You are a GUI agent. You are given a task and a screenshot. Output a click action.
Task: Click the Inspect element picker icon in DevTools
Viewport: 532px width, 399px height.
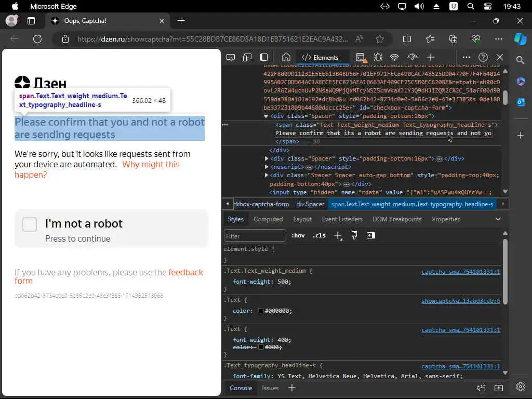pyautogui.click(x=230, y=57)
